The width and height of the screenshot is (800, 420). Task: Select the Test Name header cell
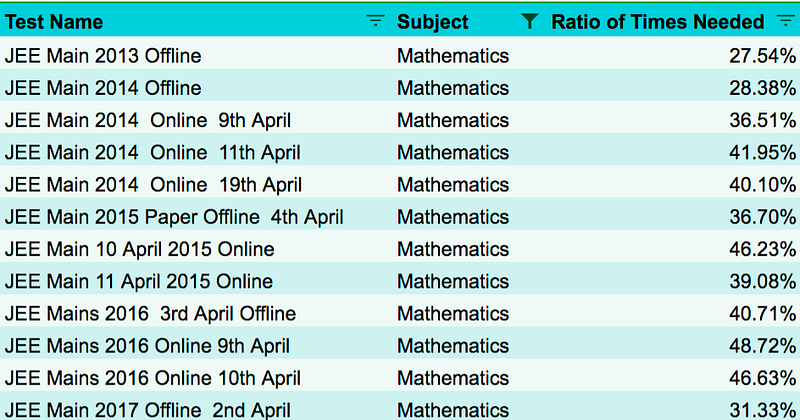[x=196, y=21]
